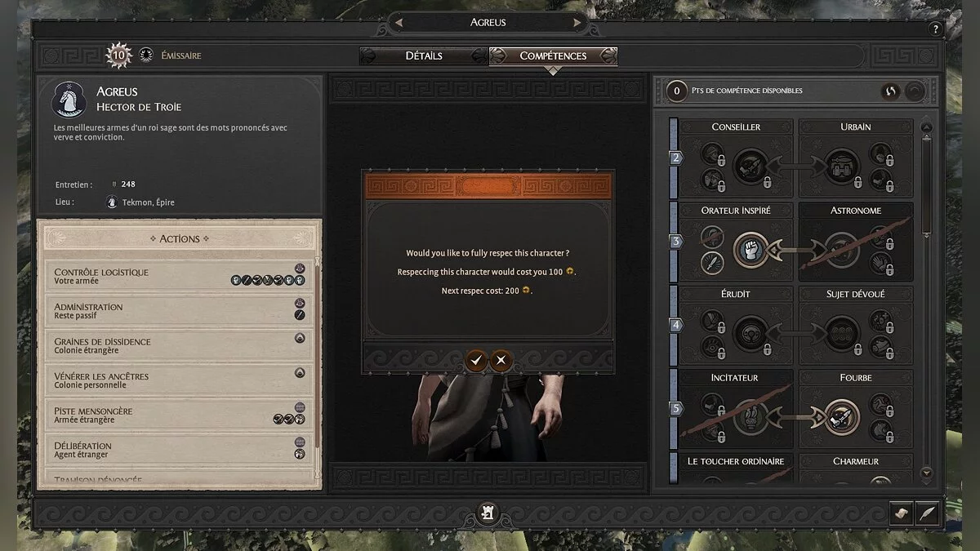Open the help question mark icon
Viewport: 980px width, 551px height.
click(x=935, y=29)
